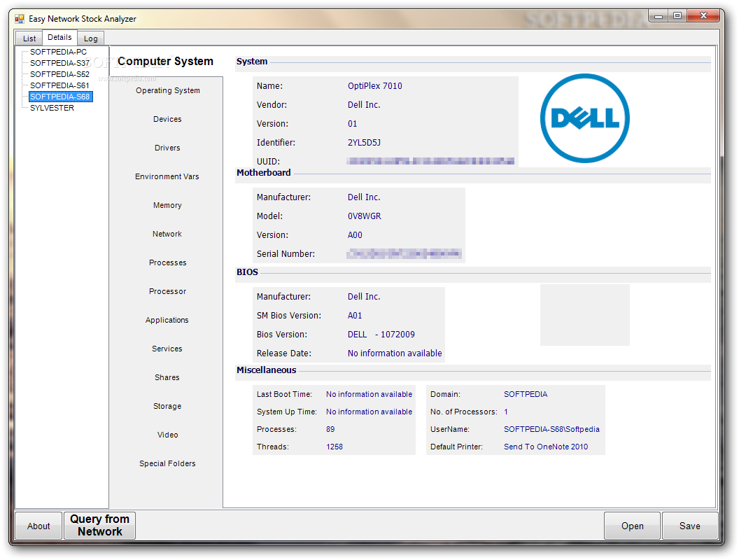The width and height of the screenshot is (739, 560).
Task: Select SOFTPEDIA-S52 in the computer tree
Action: [60, 74]
